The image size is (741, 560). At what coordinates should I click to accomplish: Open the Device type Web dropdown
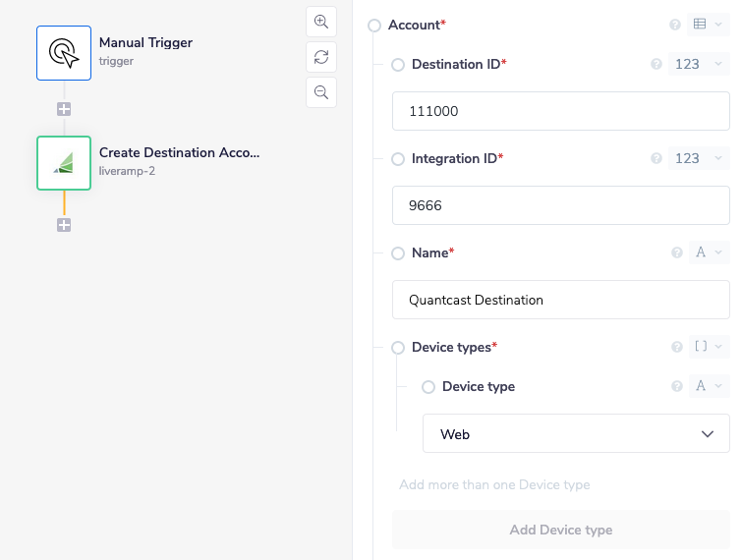point(576,433)
